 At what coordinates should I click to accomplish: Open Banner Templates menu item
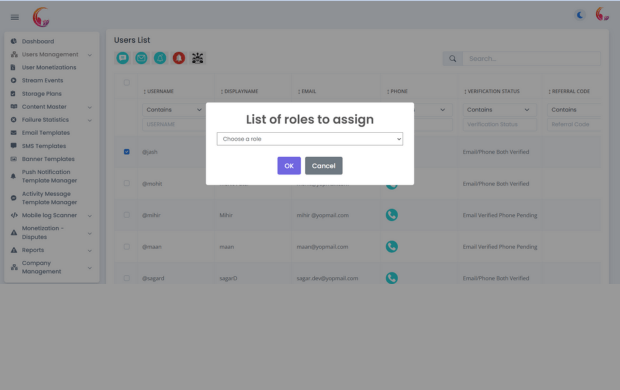click(48, 159)
